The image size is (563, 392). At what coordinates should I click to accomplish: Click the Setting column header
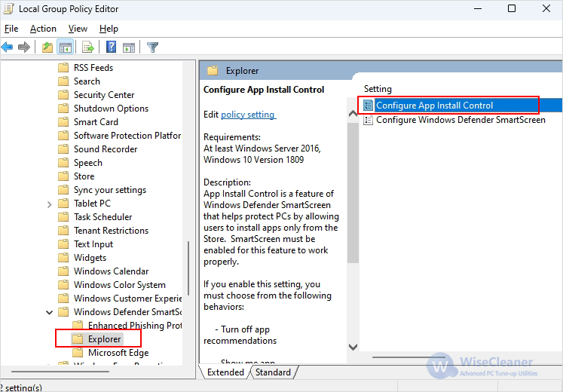[x=378, y=89]
